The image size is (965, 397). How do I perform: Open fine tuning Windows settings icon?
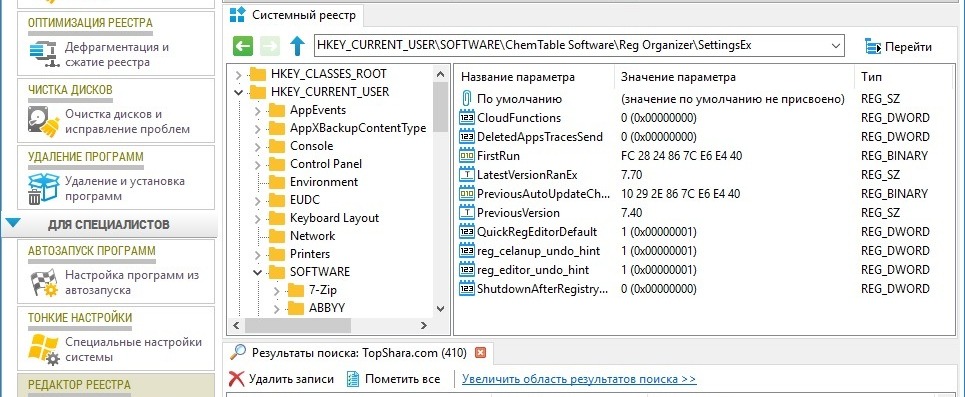43,350
